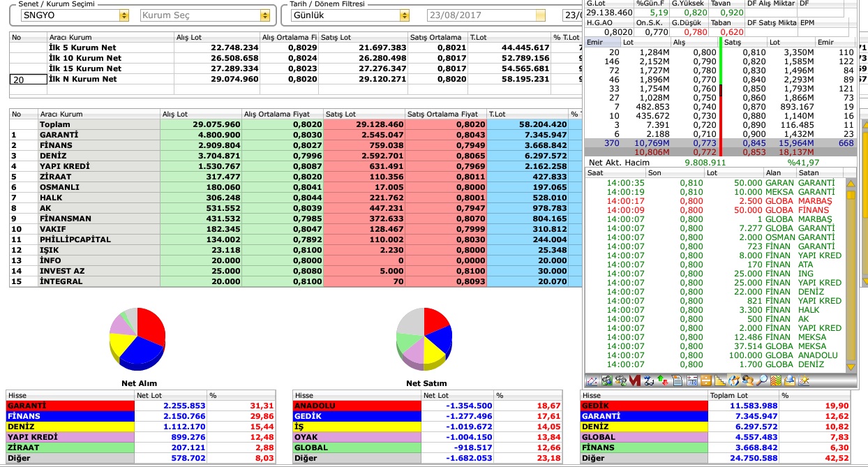868x467 pixels.
Task: Sort main table by Alış Lot column
Action: click(200, 114)
